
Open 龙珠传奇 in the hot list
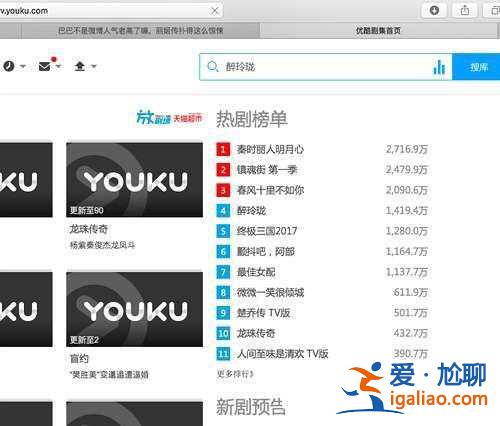click(x=256, y=333)
